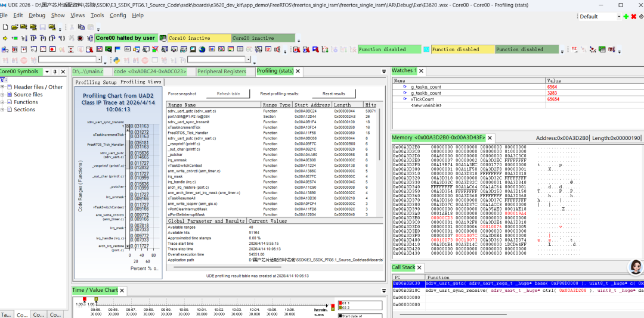
Task: Pin the Core00 Symbols panel
Action: (54, 71)
